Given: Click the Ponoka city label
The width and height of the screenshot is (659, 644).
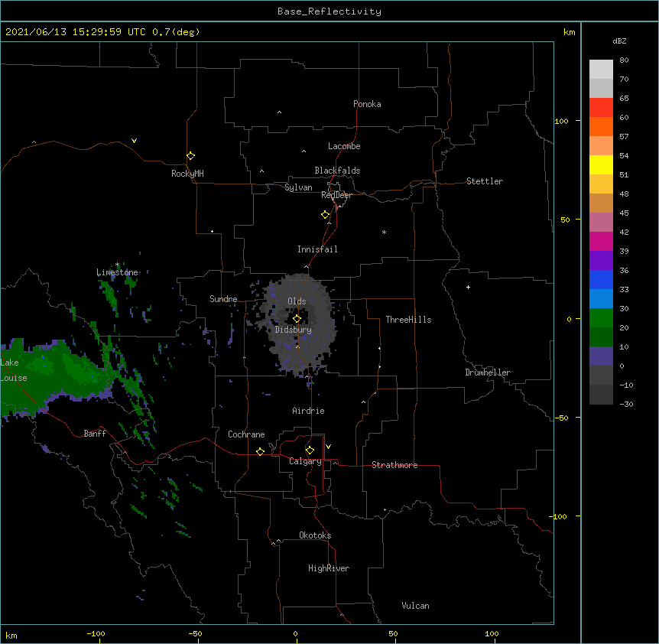Looking at the screenshot, I should [x=367, y=104].
